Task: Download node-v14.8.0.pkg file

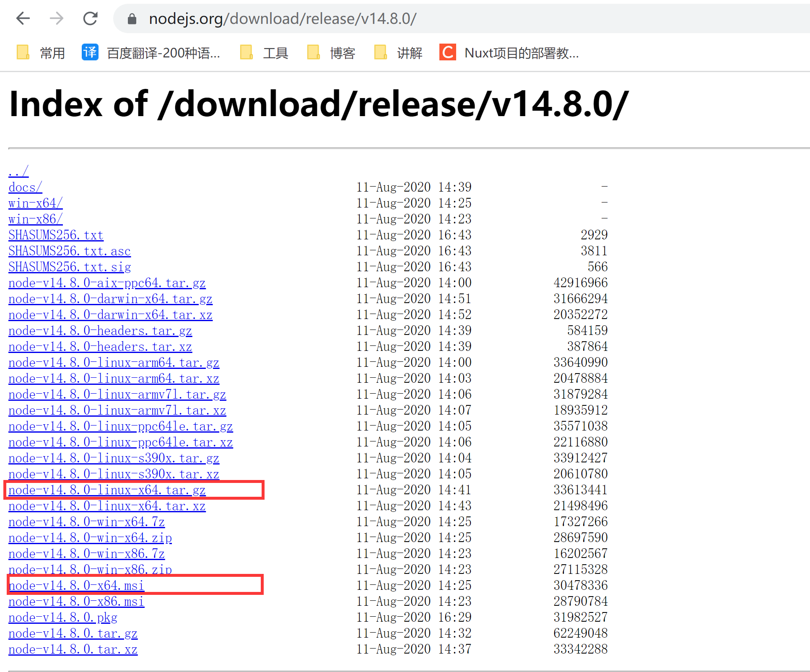Action: point(63,618)
